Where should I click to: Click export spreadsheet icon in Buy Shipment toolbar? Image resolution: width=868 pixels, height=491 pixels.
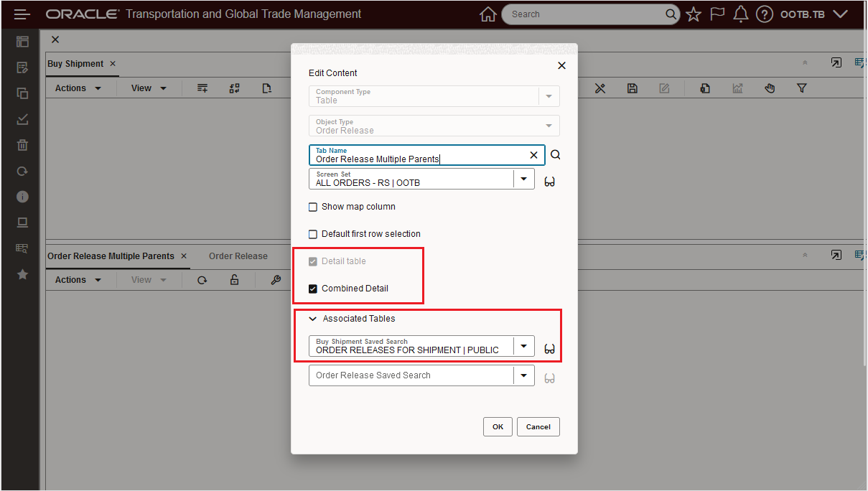(705, 88)
